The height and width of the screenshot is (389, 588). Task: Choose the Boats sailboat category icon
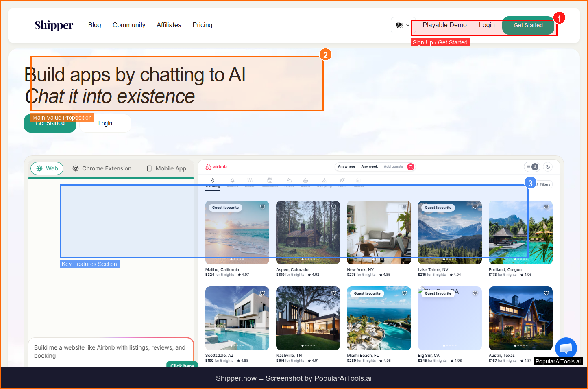click(305, 180)
